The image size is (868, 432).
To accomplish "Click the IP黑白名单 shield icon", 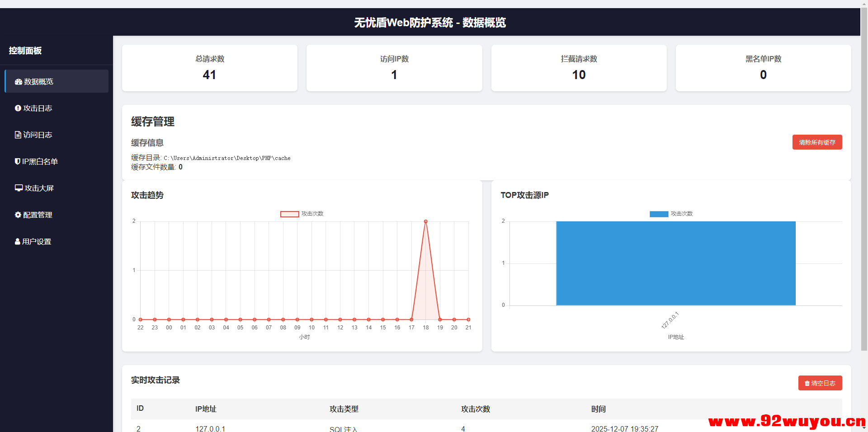I will [x=18, y=161].
